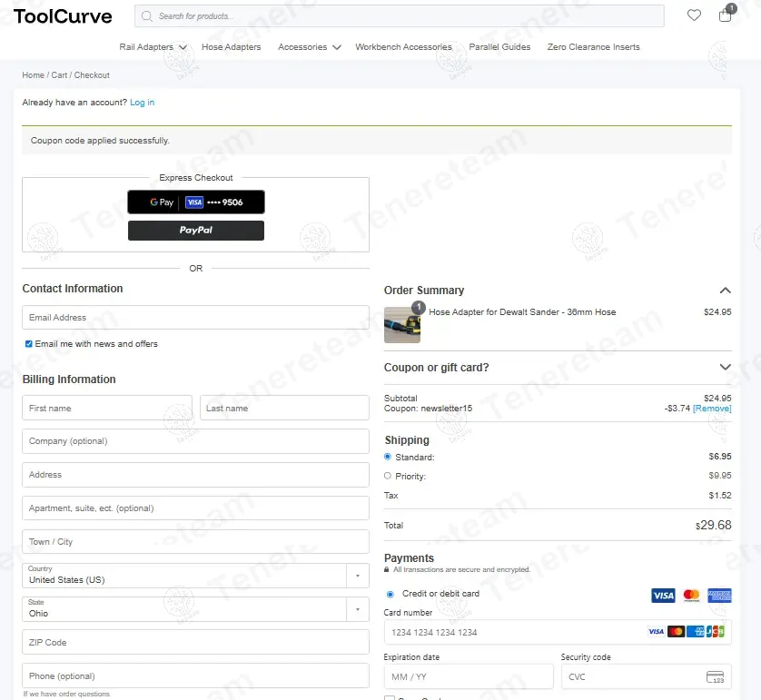The image size is (761, 700).
Task: Click the wishlist heart icon
Action: (694, 15)
